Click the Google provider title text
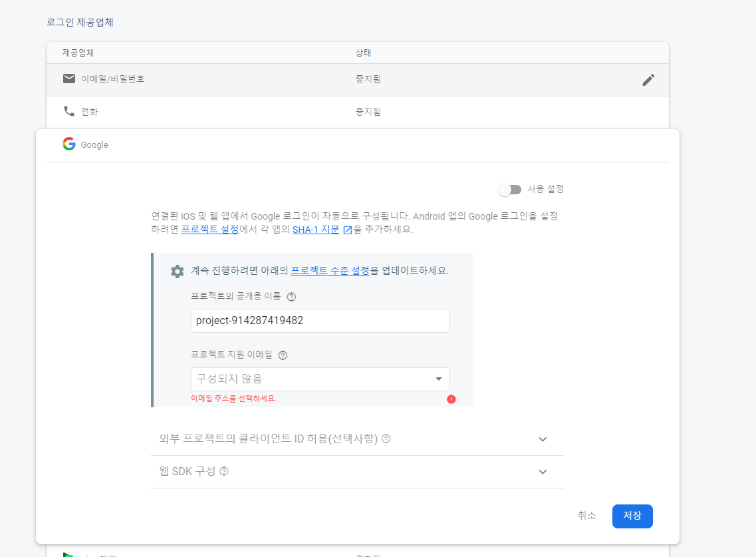Screen dimensions: 756x557 click(94, 145)
